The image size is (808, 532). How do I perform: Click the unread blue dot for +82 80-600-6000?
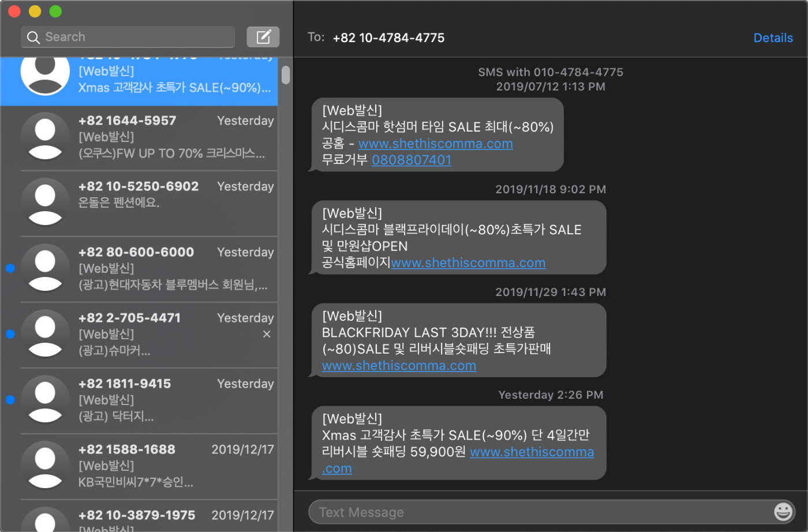10,268
